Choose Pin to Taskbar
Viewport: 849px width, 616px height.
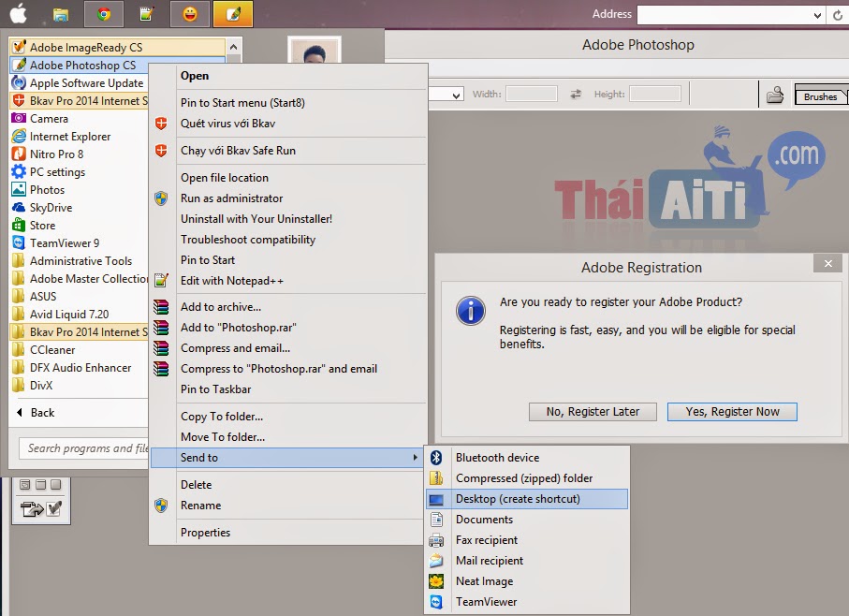(287, 389)
